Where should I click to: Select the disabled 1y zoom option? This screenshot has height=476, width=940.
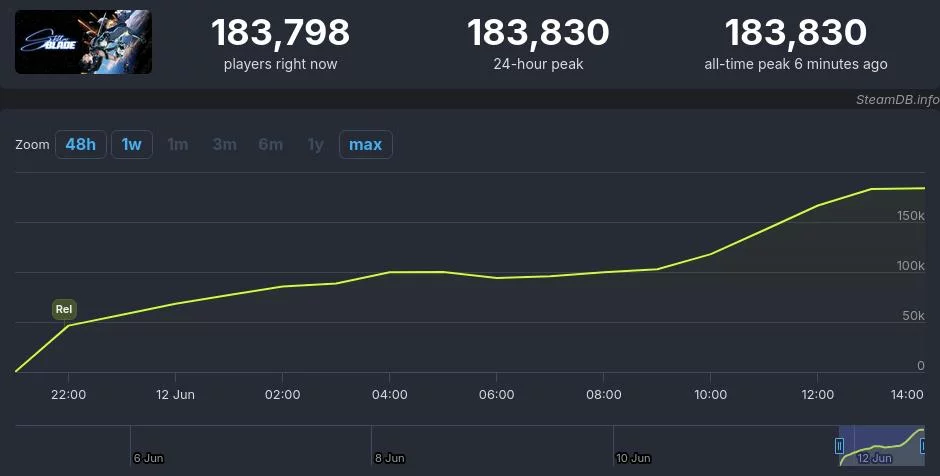coord(315,144)
